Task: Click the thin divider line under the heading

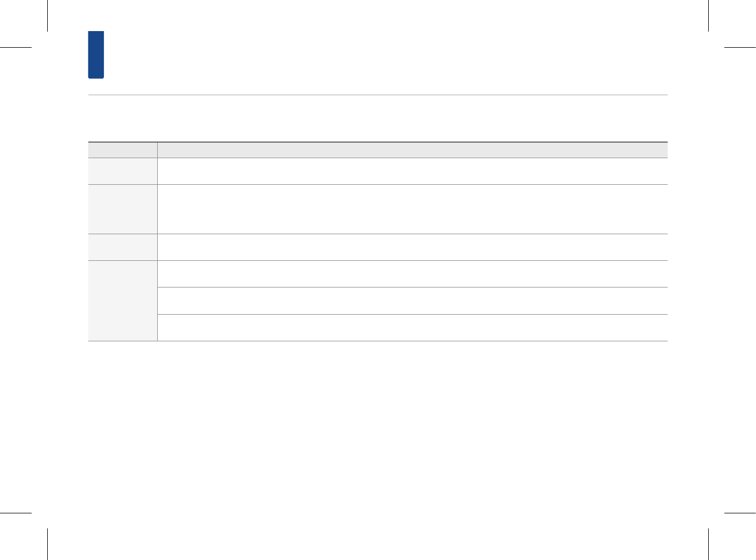Action: tap(378, 95)
